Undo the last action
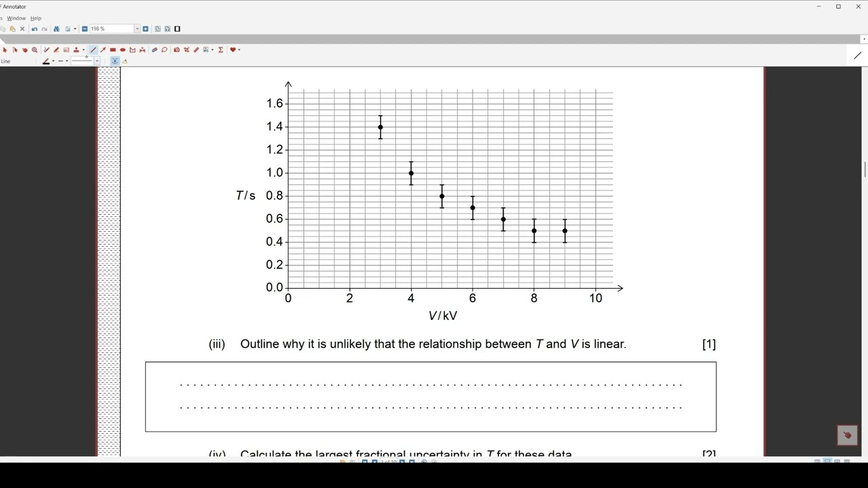The width and height of the screenshot is (868, 488). pyautogui.click(x=35, y=29)
